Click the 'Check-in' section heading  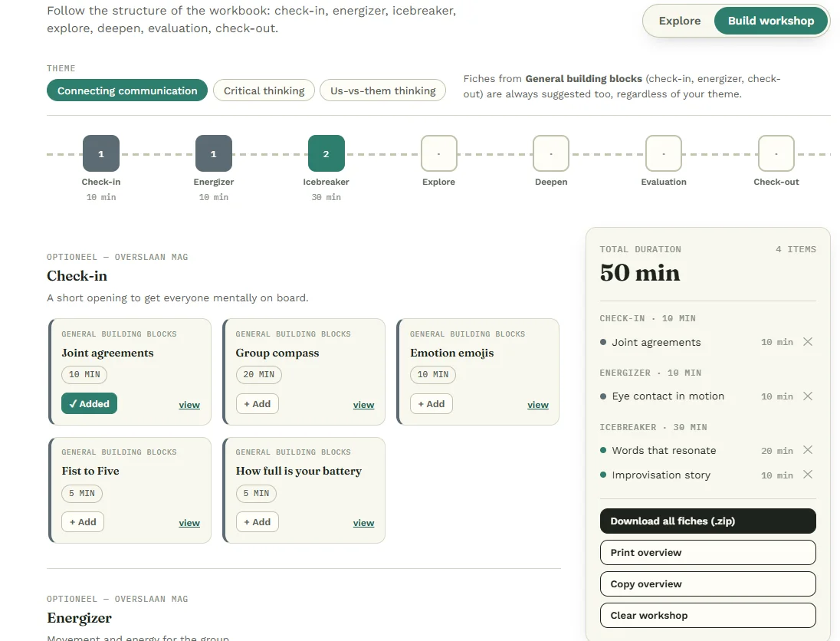pyautogui.click(x=77, y=275)
